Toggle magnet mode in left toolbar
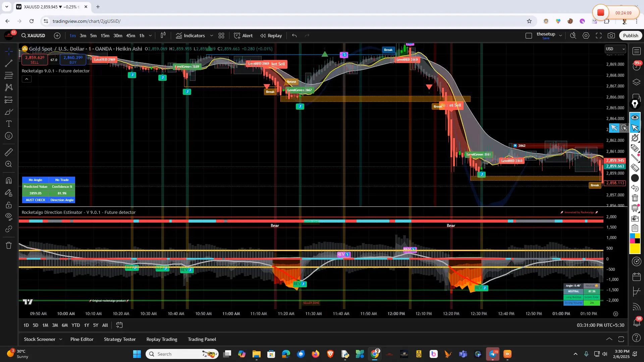The height and width of the screenshot is (362, 644). tap(9, 181)
